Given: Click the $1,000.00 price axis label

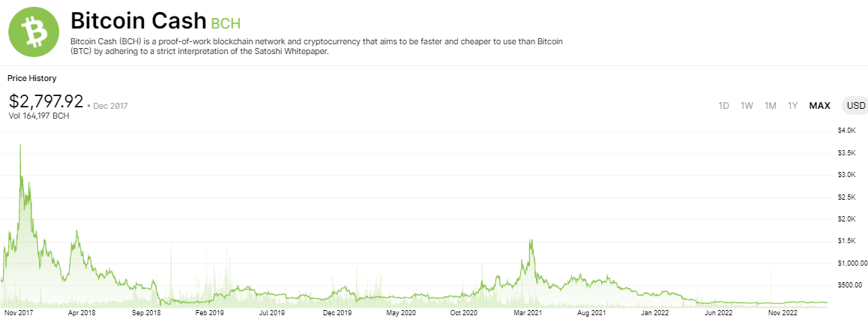Looking at the screenshot, I should 852,263.
